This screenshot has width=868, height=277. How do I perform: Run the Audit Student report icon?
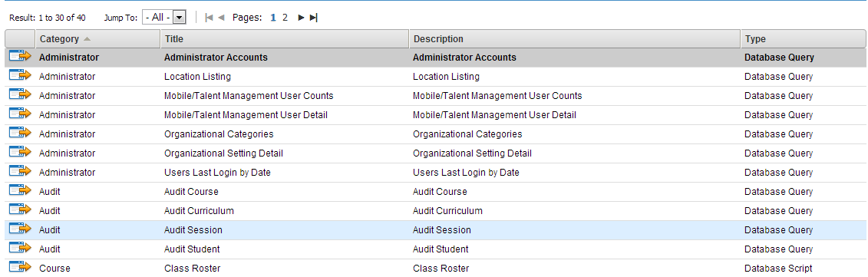[x=20, y=249]
